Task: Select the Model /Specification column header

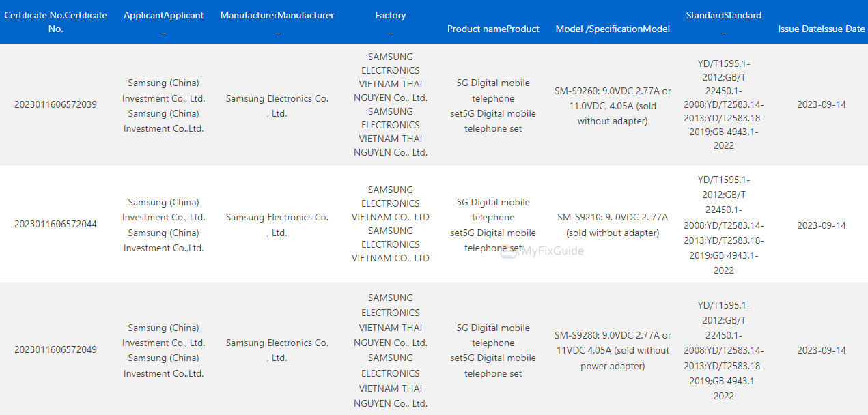Action: [x=613, y=29]
